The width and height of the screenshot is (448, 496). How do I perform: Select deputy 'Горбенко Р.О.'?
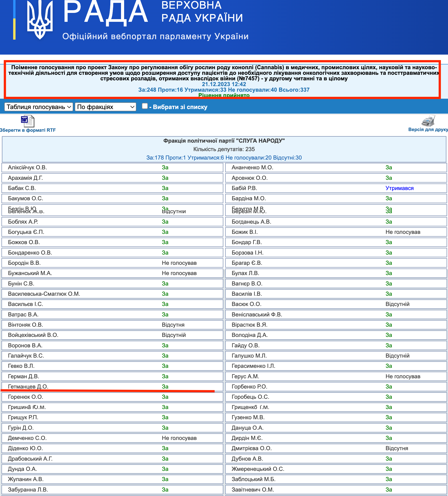249,387
